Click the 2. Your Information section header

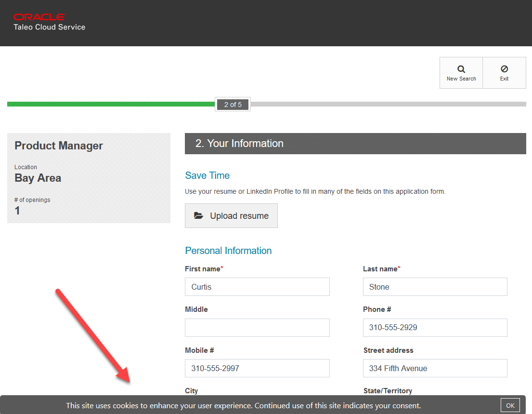tap(355, 143)
